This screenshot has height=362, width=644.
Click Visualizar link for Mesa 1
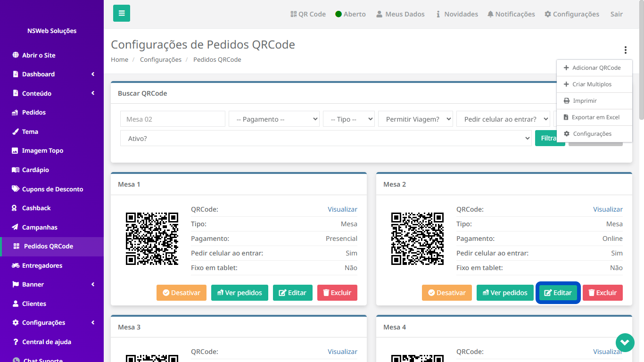[x=342, y=209]
